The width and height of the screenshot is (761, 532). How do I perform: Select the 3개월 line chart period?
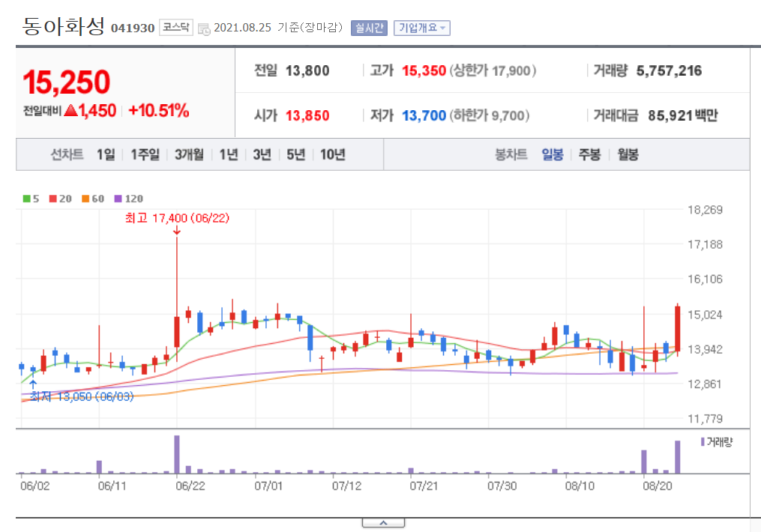[x=189, y=154]
